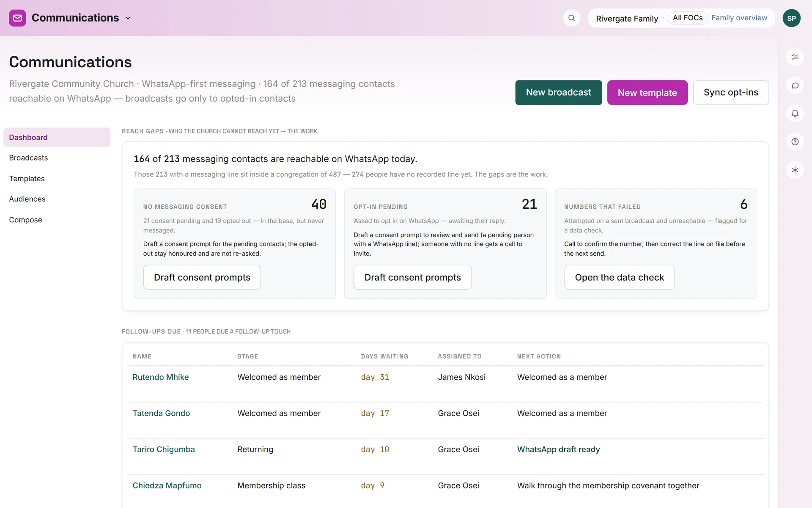Select the All FOCs scope pill
Viewport: 812px width, 508px height.
[x=688, y=18]
